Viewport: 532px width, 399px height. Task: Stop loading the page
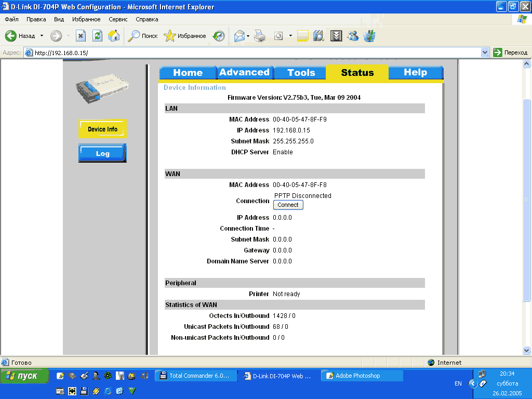click(81, 36)
